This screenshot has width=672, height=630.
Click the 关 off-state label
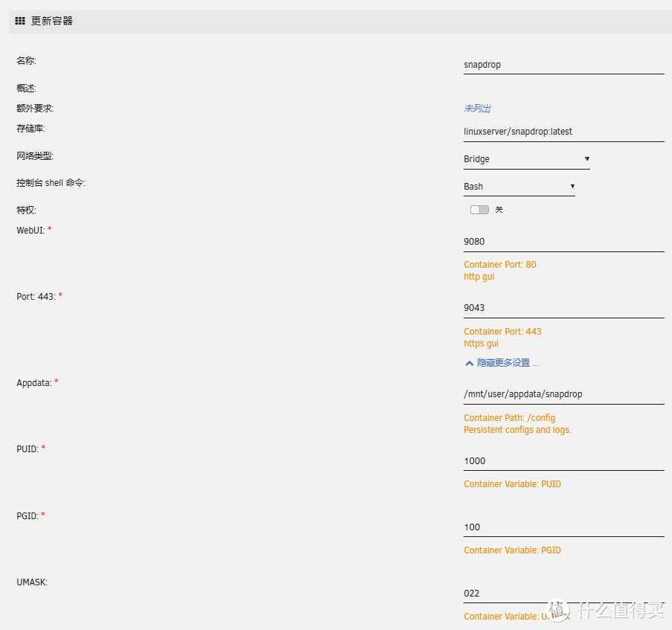(x=499, y=210)
